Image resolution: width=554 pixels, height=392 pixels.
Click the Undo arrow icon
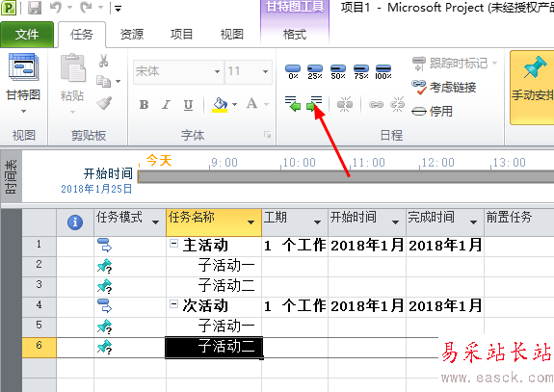[56, 7]
